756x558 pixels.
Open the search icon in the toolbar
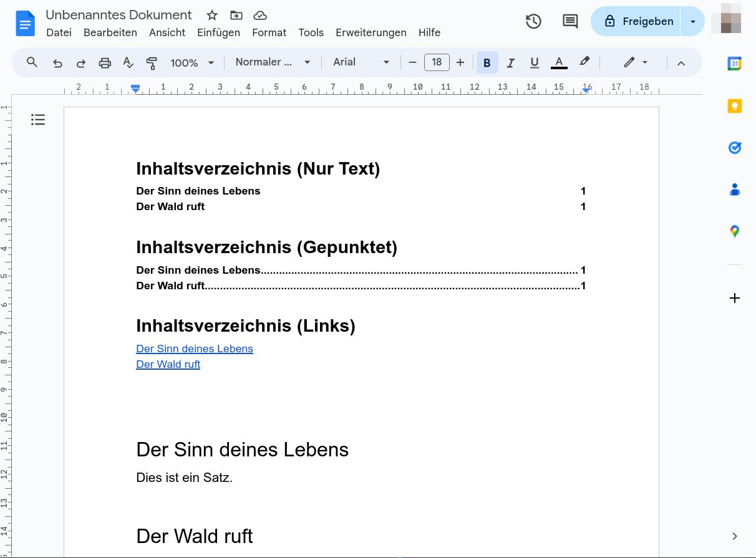click(32, 62)
